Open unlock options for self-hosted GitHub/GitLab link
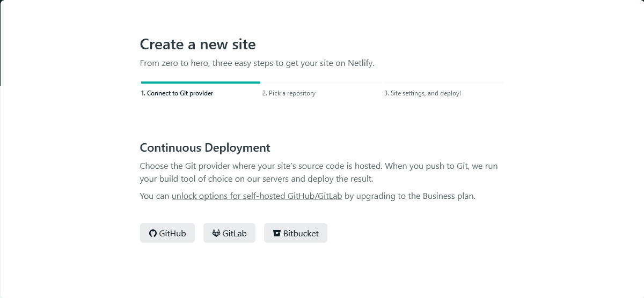This screenshot has height=298, width=644. (x=257, y=196)
